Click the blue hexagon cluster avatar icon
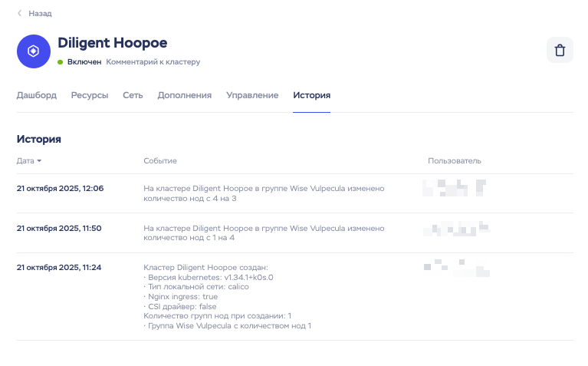This screenshot has height=366, width=588. (33, 51)
